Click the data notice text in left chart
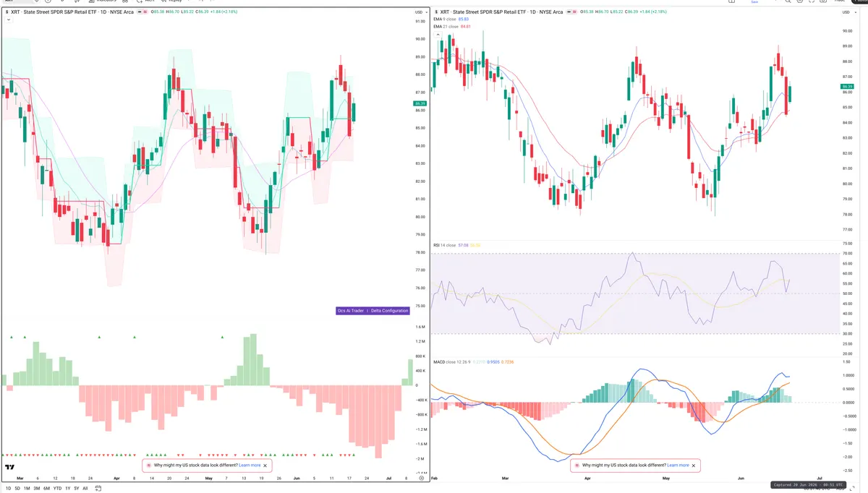This screenshot has width=868, height=493. (195, 466)
